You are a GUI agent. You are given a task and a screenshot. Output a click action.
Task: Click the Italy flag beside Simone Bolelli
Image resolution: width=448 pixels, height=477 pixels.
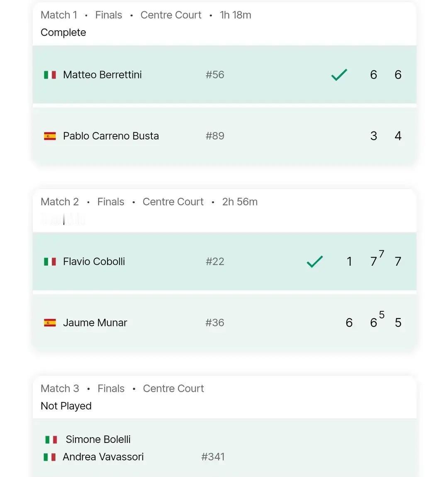tap(51, 440)
